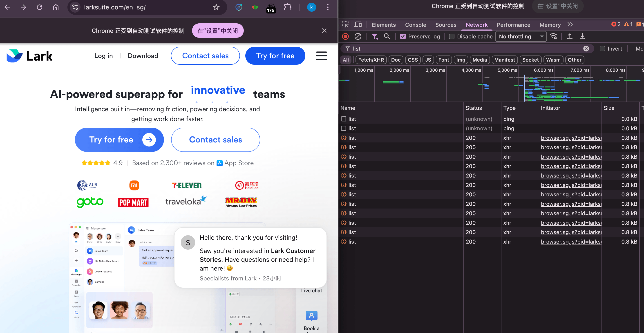Clear the 'list' filter text
Image resolution: width=644 pixels, height=333 pixels.
(x=586, y=49)
